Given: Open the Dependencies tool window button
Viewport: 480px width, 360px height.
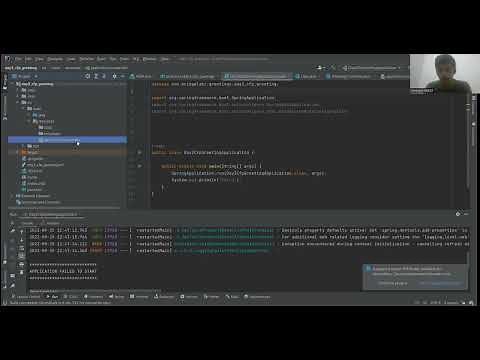Looking at the screenshot, I should coord(257,296).
